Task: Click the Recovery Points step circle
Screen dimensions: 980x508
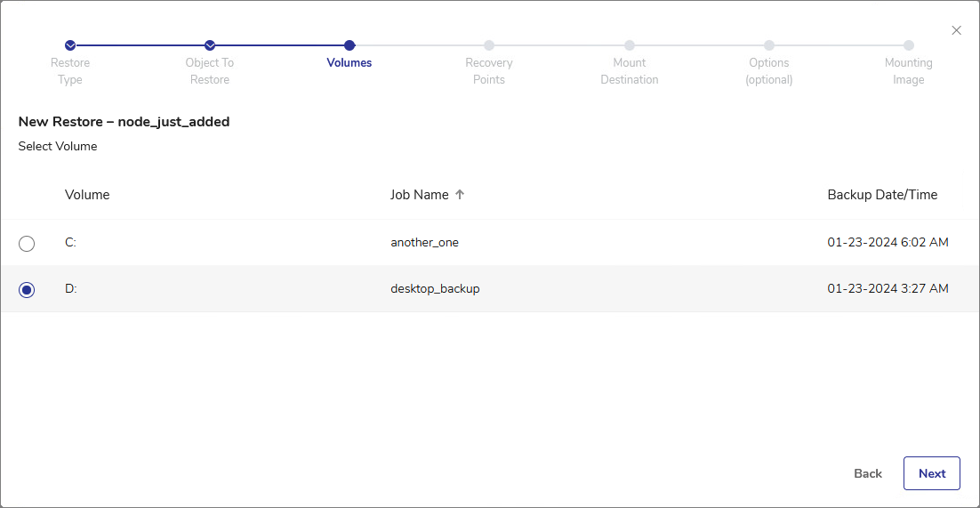Action: 489,45
